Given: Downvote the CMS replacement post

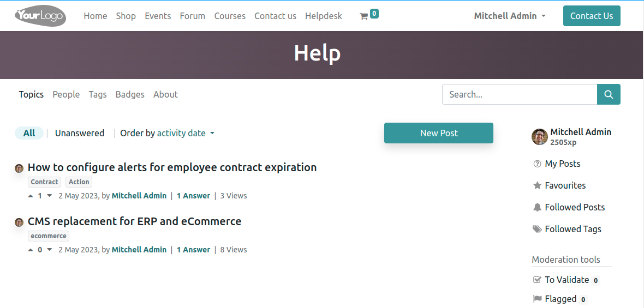Looking at the screenshot, I should pyautogui.click(x=50, y=250).
